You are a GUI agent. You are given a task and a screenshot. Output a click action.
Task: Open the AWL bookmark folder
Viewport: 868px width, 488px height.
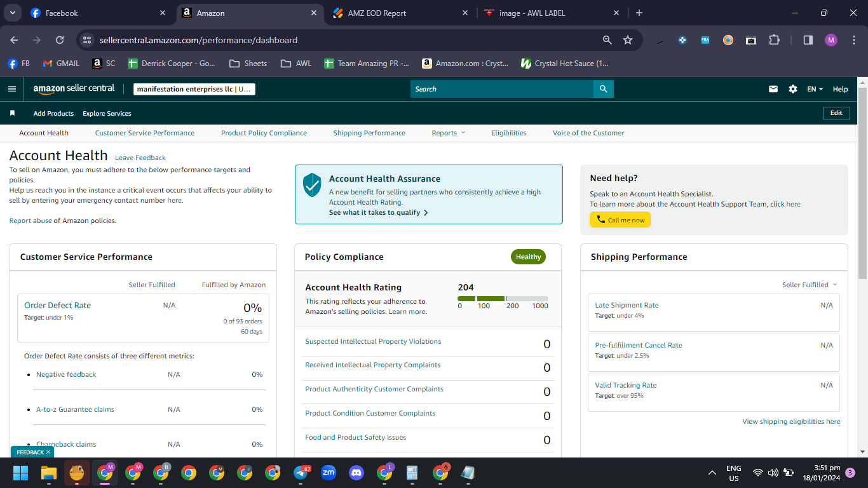coord(296,64)
